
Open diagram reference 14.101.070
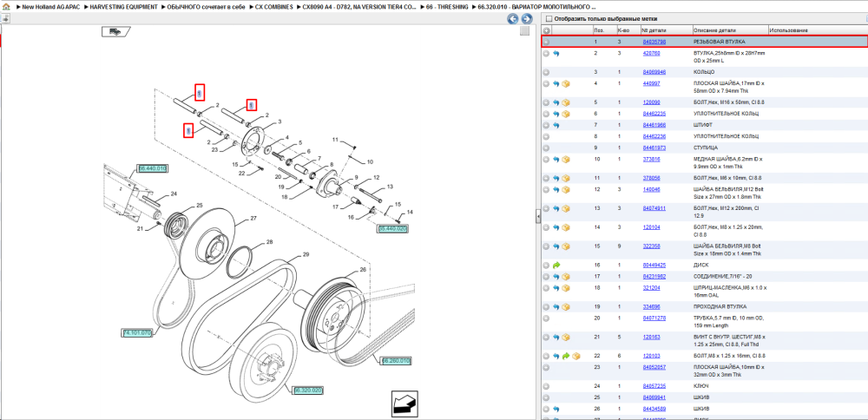click(137, 333)
